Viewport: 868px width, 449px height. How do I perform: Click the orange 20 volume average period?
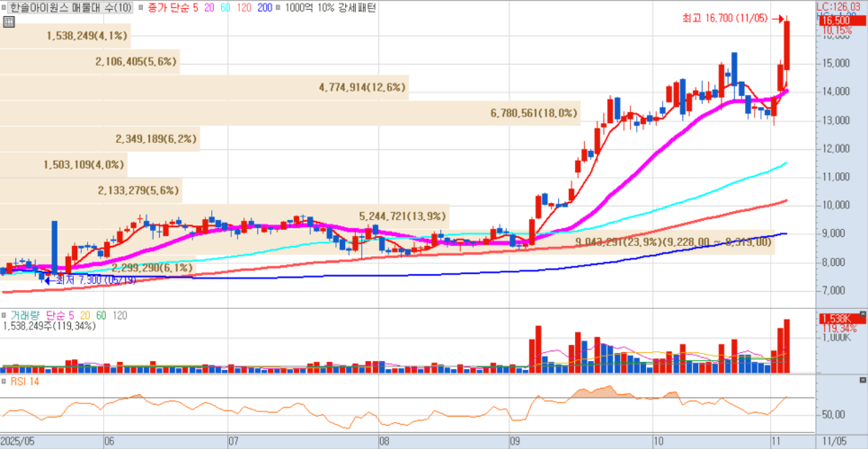[x=85, y=316]
